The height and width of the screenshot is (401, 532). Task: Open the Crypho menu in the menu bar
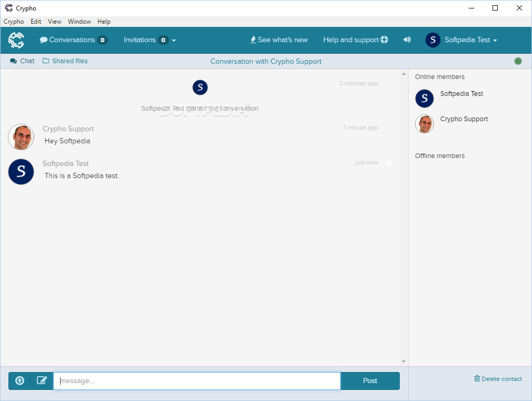pos(14,22)
